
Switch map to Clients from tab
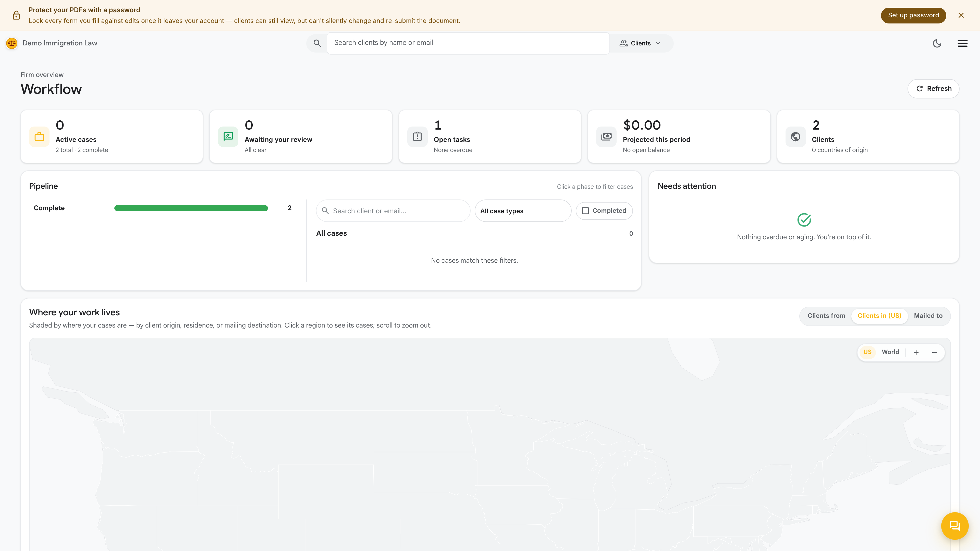point(826,316)
